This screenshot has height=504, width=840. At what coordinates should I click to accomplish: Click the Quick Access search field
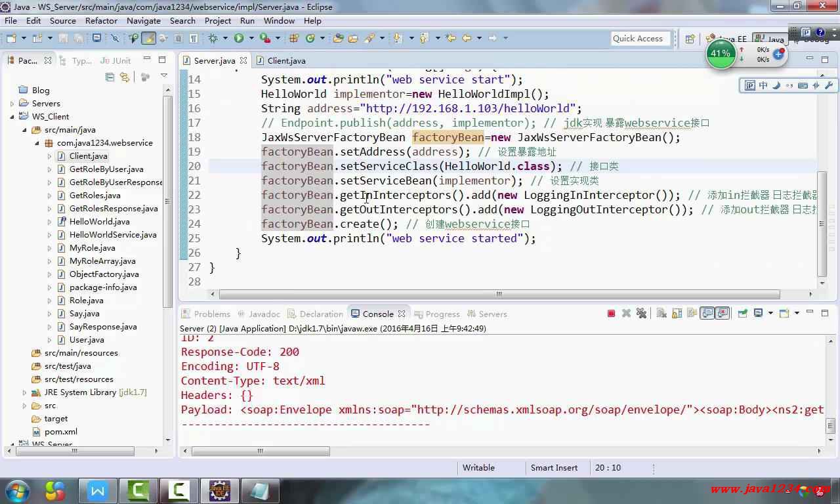tap(641, 39)
